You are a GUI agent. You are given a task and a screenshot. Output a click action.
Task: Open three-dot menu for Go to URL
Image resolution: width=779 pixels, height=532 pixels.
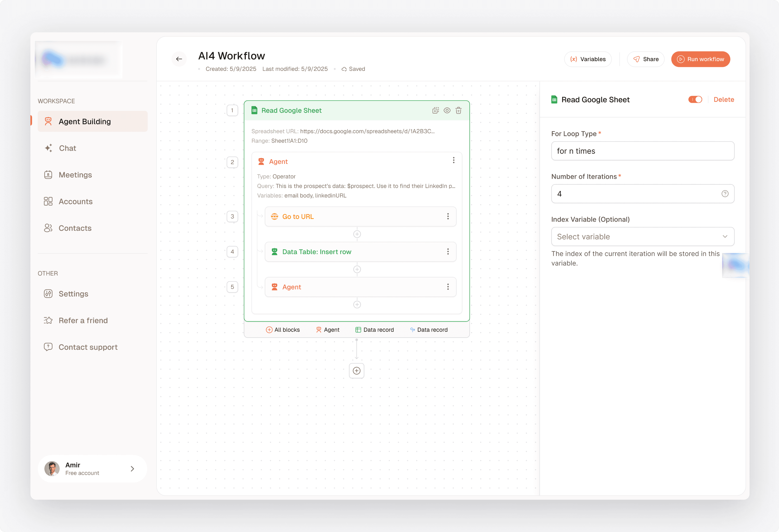point(448,216)
